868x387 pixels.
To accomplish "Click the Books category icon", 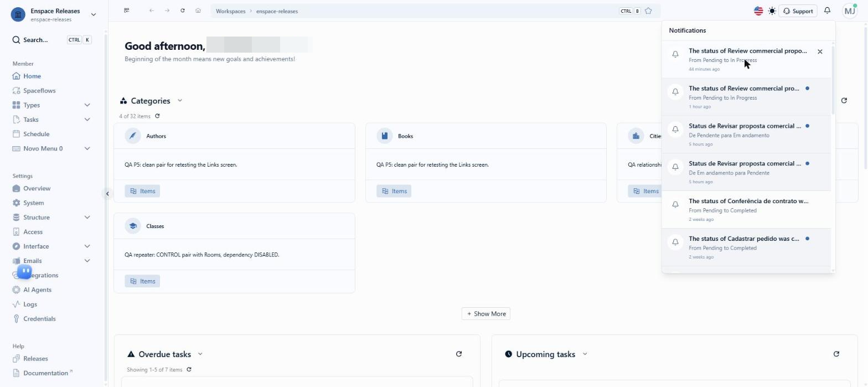I will click(385, 136).
